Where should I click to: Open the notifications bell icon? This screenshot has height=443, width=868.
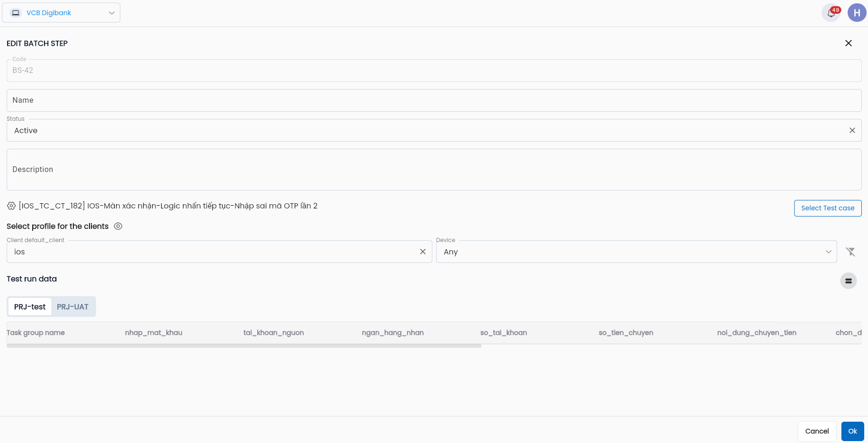click(x=831, y=13)
